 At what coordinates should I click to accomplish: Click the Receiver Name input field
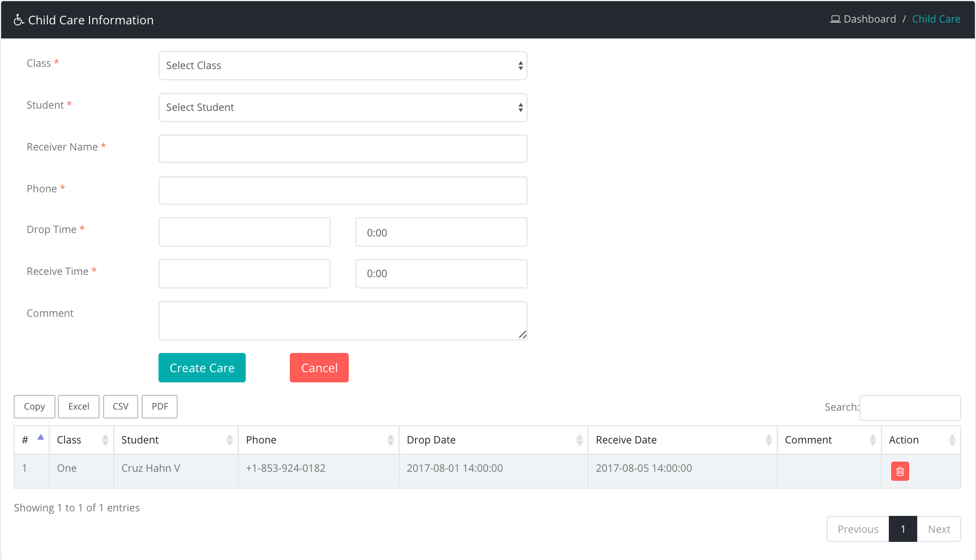pyautogui.click(x=343, y=149)
